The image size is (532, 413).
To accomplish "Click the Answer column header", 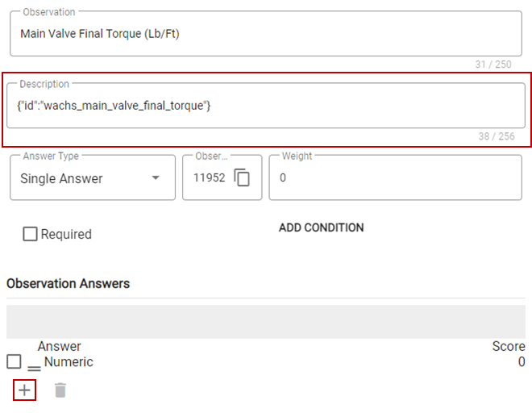I will pos(60,346).
